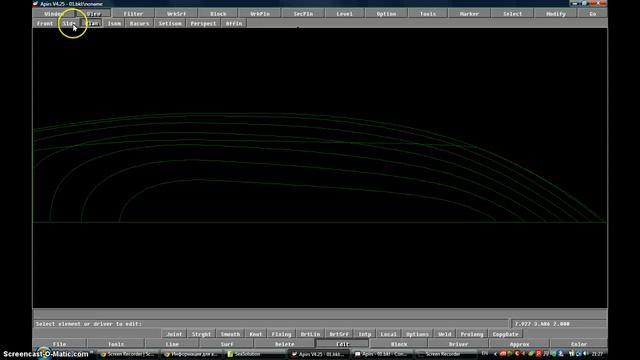The width and height of the screenshot is (640, 360).
Task: Click the Knot edit button
Action: (256, 334)
